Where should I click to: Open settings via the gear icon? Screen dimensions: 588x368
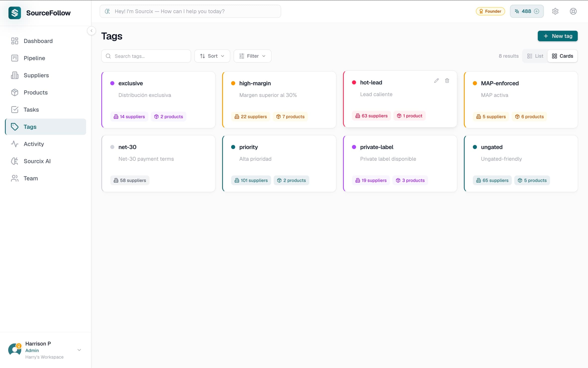(555, 11)
